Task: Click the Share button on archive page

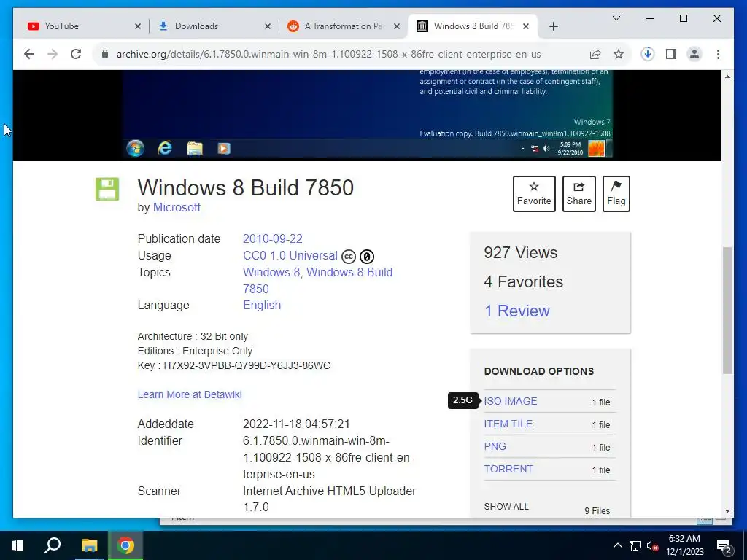Action: tap(578, 194)
